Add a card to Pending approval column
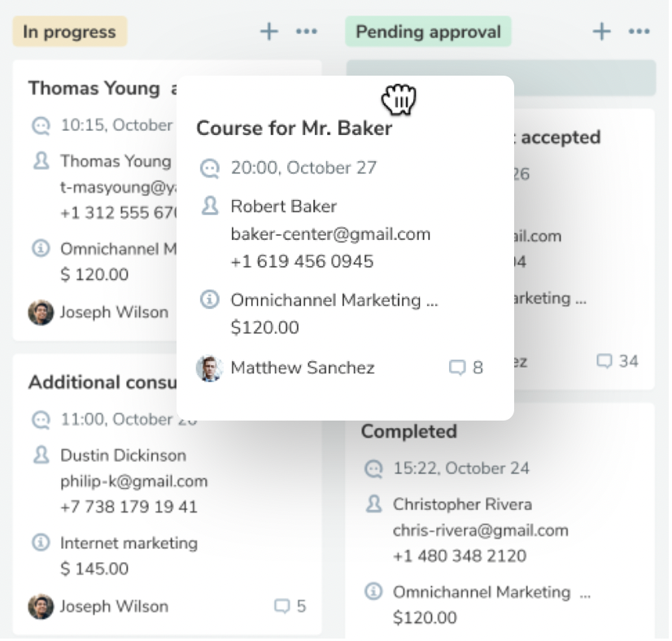Viewport: 672px width, 641px height. pyautogui.click(x=601, y=32)
